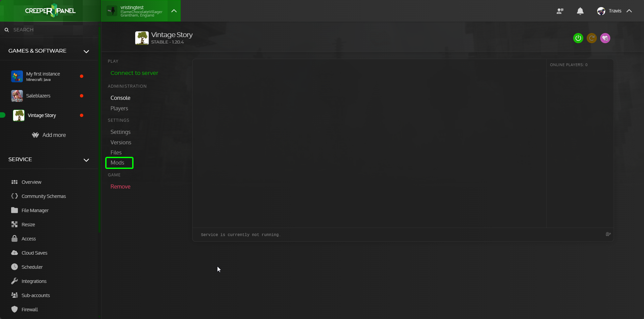Click the Overview grid icon
Screen dimensions: 644x319
click(x=14, y=182)
